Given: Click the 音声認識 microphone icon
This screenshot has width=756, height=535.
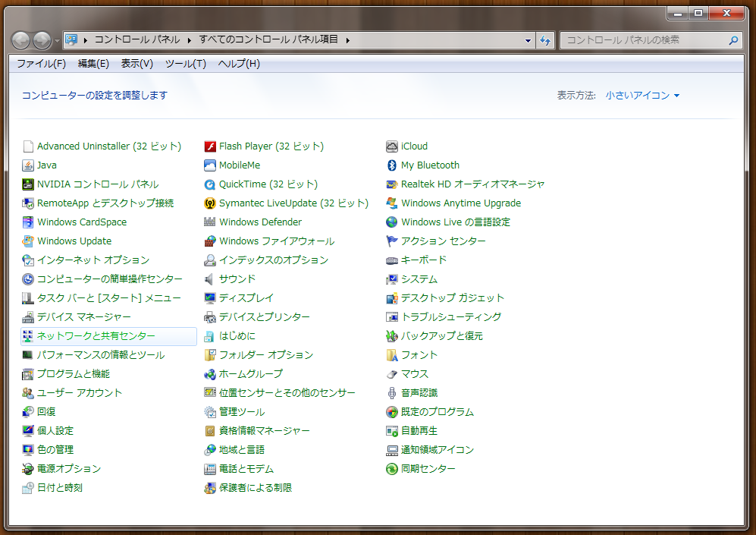Looking at the screenshot, I should click(391, 392).
